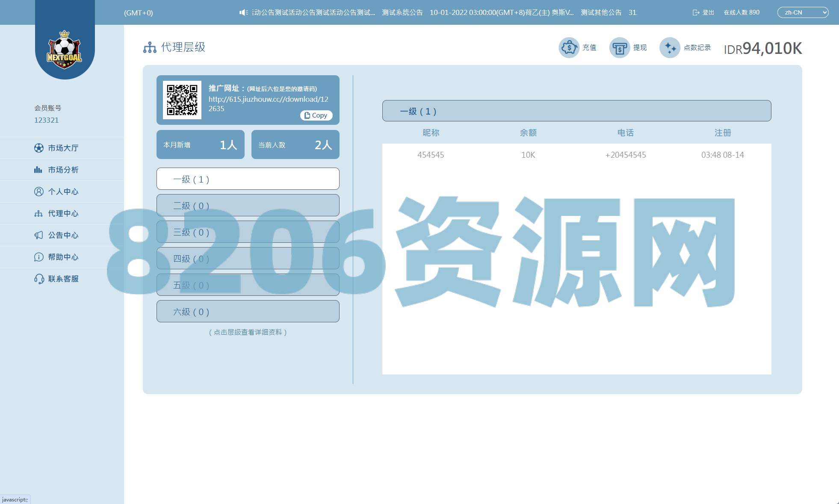Click the IDR 94,010K balance

coord(763,48)
